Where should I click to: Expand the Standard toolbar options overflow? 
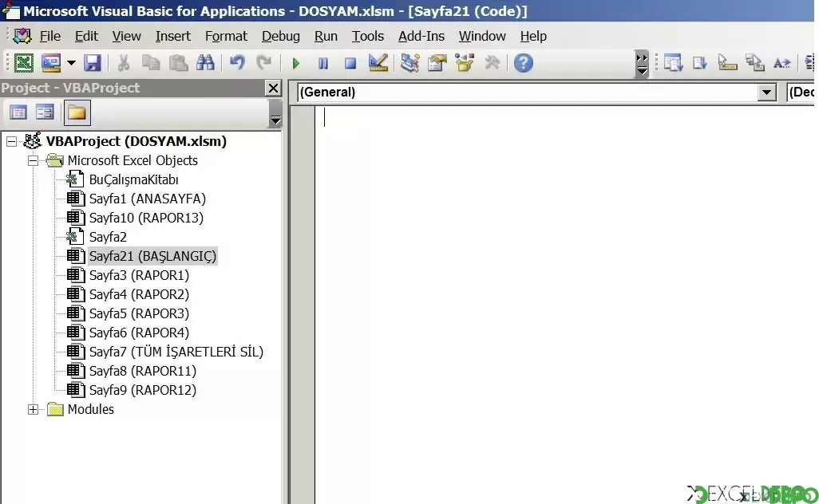[642, 64]
